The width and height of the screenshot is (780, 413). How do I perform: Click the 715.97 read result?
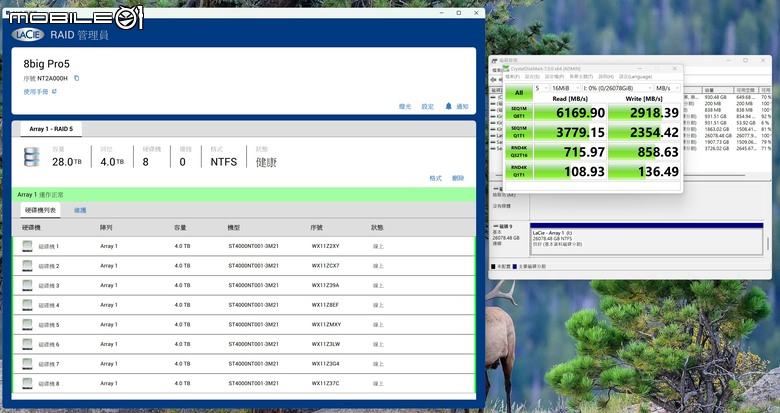570,152
